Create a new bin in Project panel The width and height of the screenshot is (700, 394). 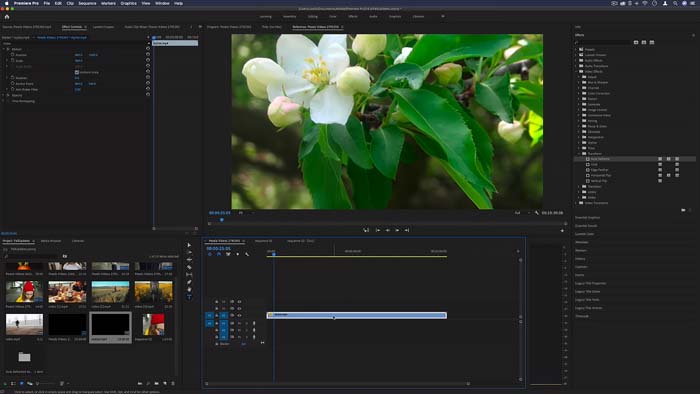pyautogui.click(x=156, y=383)
